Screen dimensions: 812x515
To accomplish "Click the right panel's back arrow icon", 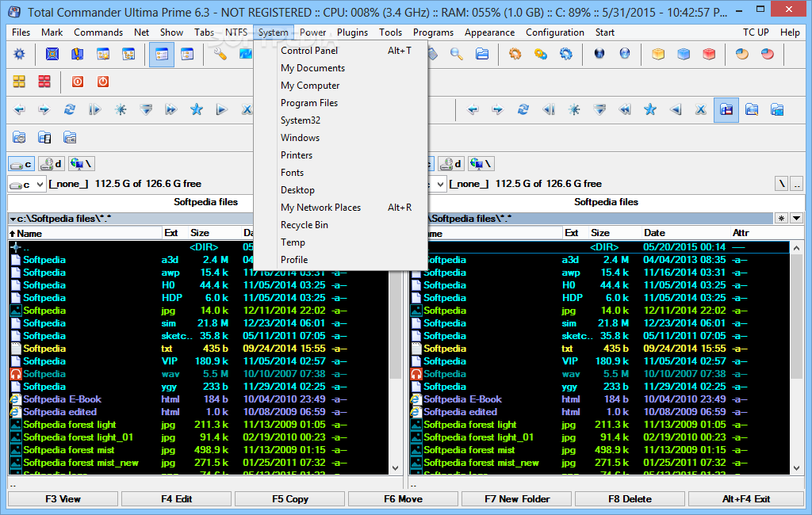I will tap(473, 109).
